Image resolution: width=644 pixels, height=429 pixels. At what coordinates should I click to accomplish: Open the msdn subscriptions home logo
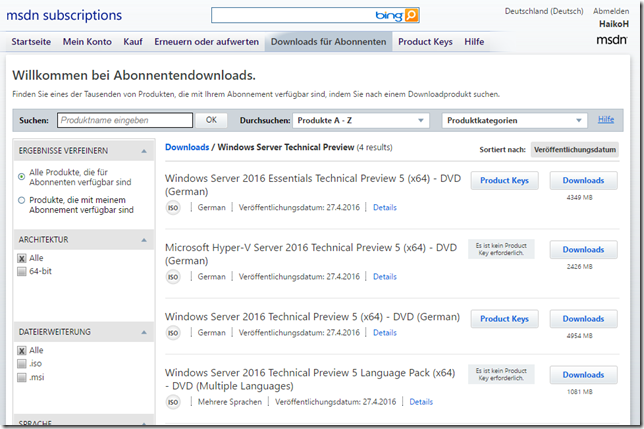point(64,15)
